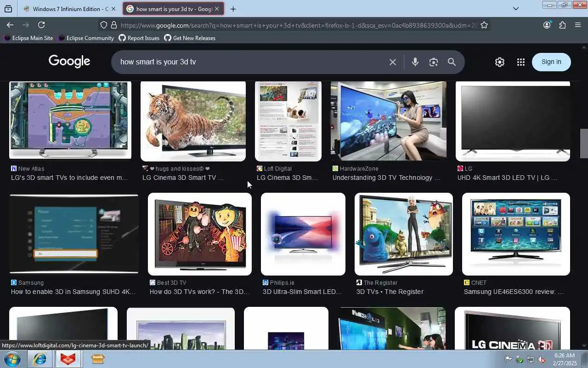
Task: Open the taskbar clock showing 6:26 AM
Action: 564,359
